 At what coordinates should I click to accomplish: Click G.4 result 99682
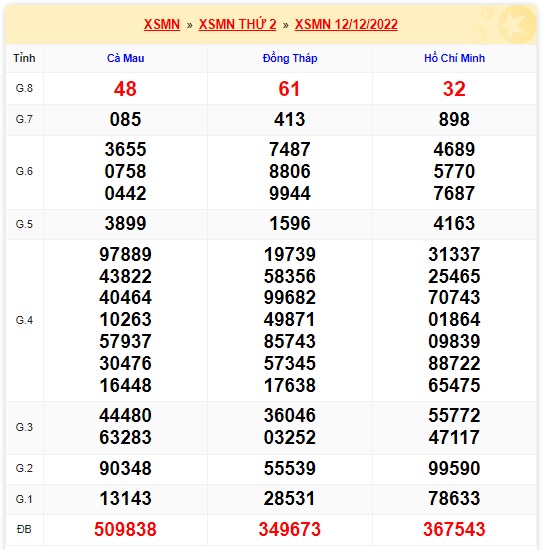[x=290, y=297]
